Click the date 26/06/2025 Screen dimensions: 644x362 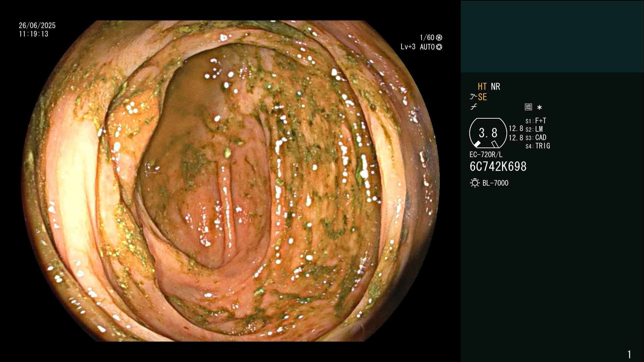click(x=37, y=25)
